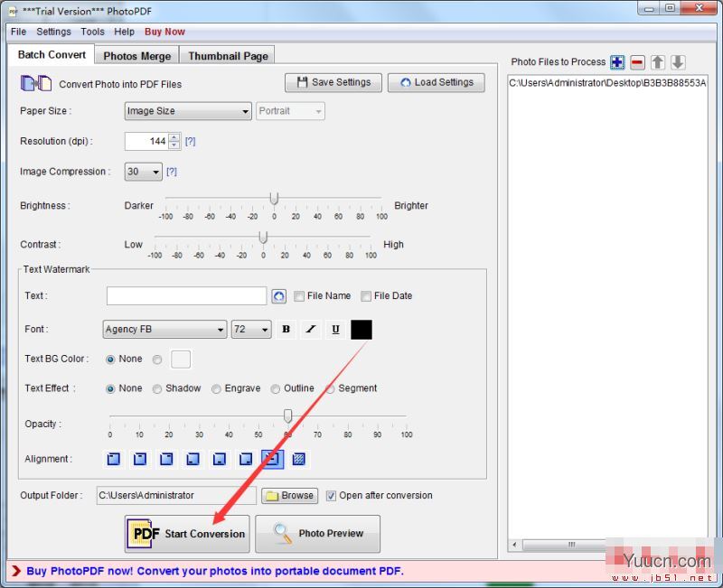Choose Outline text effect

[276, 389]
